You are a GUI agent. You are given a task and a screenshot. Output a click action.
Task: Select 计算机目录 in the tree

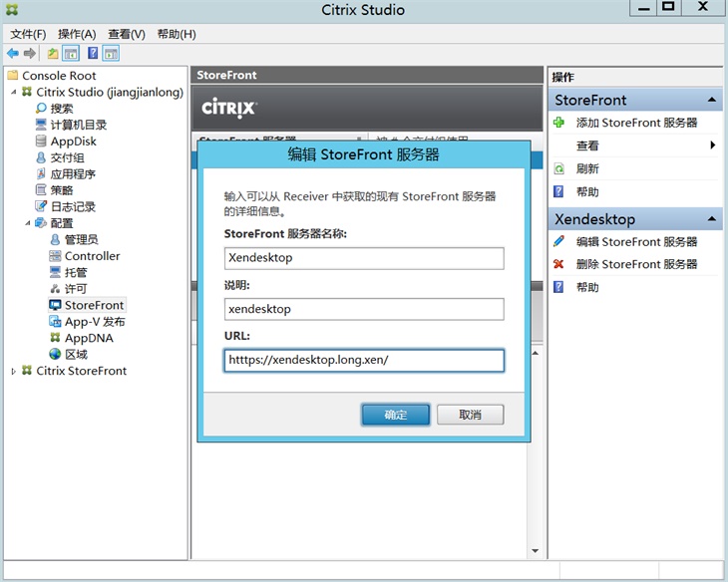click(x=79, y=125)
